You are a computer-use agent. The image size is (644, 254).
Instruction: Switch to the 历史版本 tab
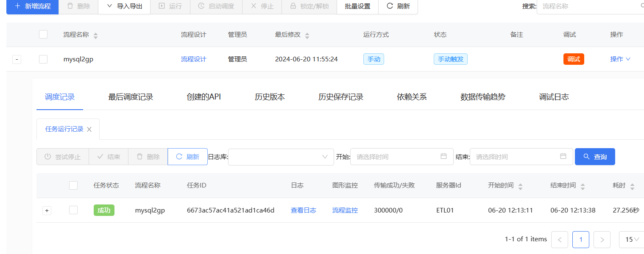point(270,97)
